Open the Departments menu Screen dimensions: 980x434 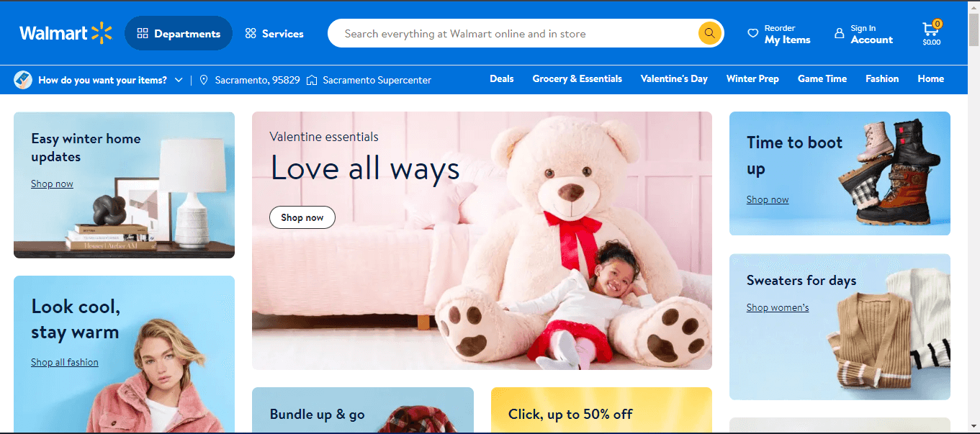(x=179, y=33)
